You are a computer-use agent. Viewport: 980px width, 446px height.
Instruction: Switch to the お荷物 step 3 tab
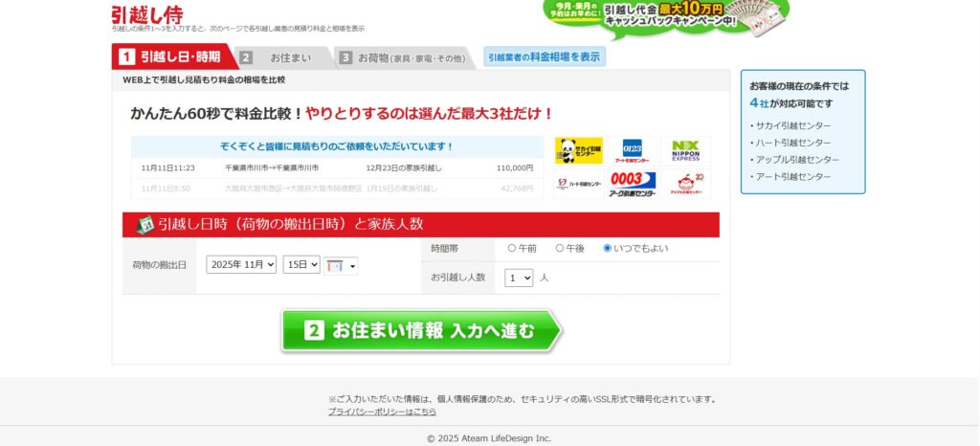[403, 57]
